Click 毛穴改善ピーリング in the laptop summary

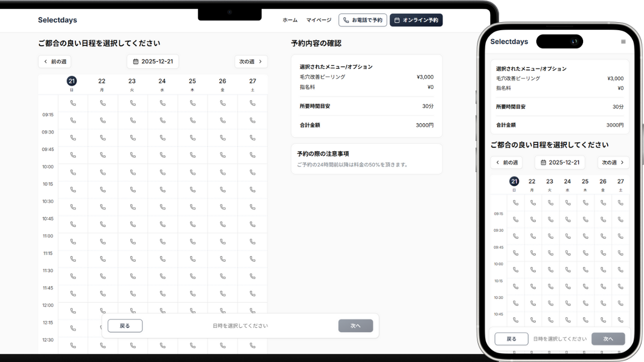click(323, 77)
